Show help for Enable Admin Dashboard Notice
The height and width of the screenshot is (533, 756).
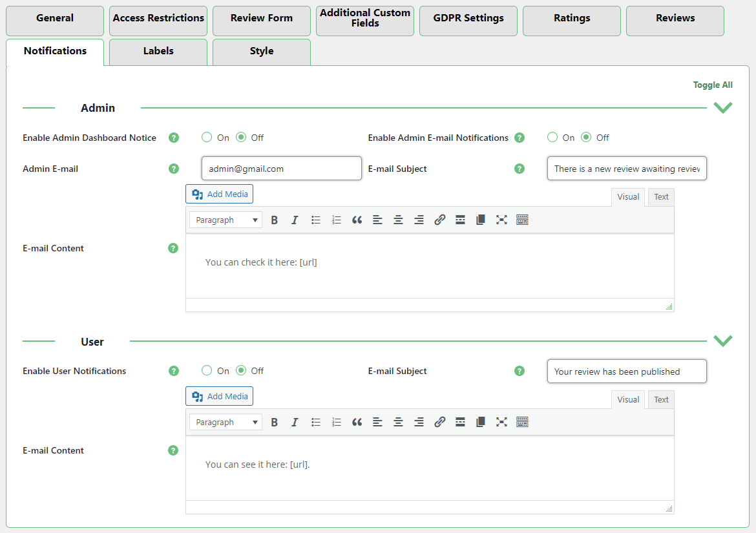[174, 138]
